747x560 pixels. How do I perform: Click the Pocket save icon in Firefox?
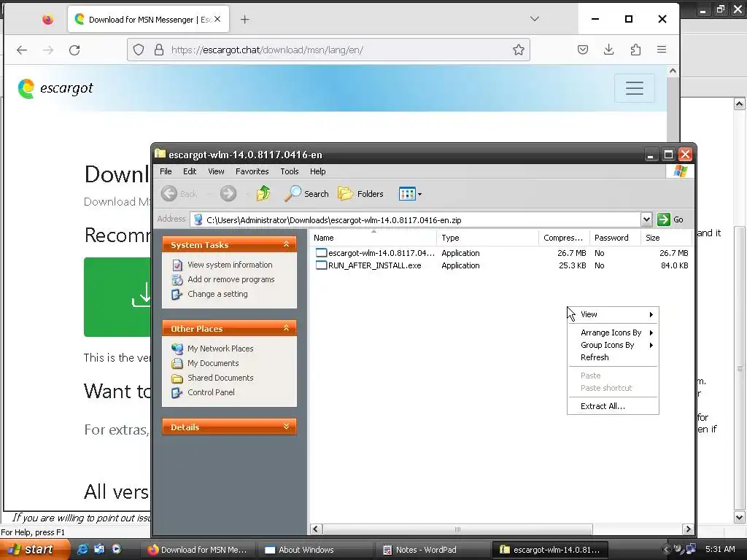click(583, 50)
